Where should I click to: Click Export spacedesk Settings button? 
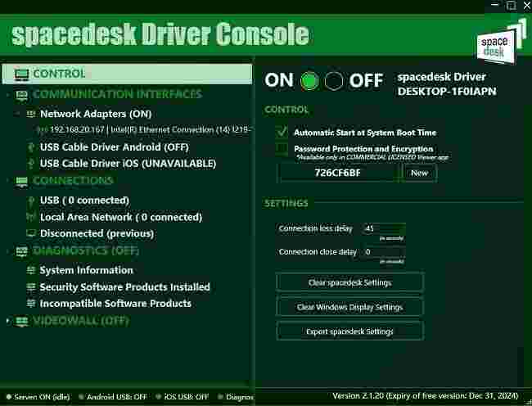click(x=349, y=332)
